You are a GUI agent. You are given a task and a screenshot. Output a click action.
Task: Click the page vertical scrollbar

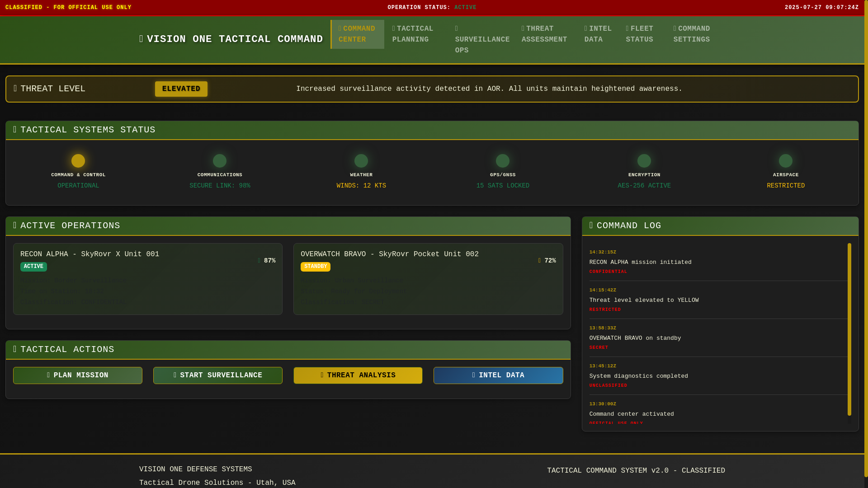coord(866,239)
